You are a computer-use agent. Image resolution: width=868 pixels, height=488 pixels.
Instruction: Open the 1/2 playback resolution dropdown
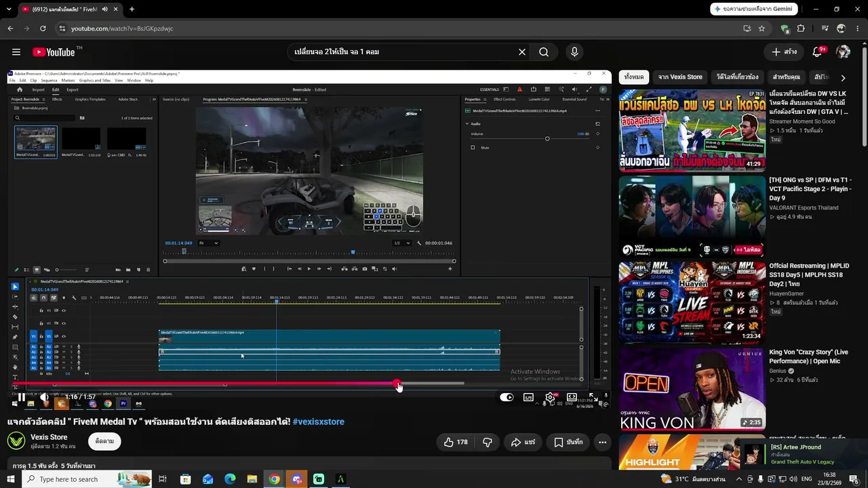pyautogui.click(x=402, y=243)
